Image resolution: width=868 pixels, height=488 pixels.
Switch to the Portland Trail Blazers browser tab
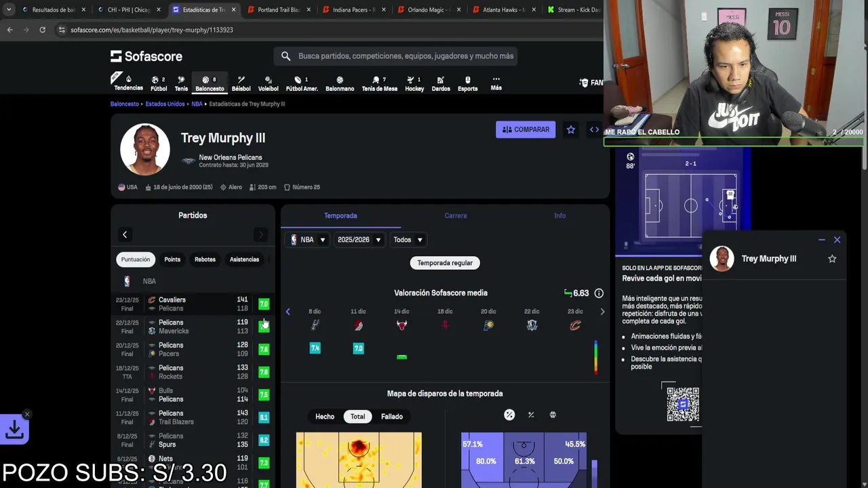coord(278,10)
